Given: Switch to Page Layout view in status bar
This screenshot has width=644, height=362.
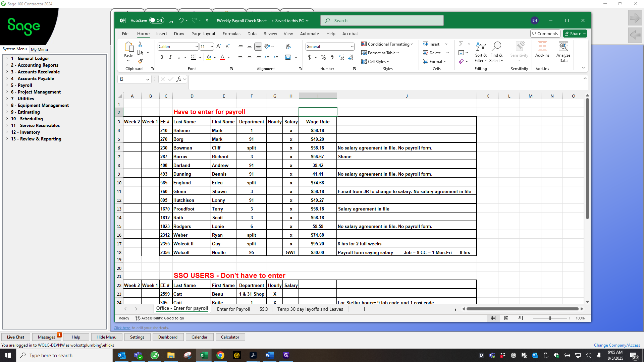Looking at the screenshot, I should tap(507, 318).
